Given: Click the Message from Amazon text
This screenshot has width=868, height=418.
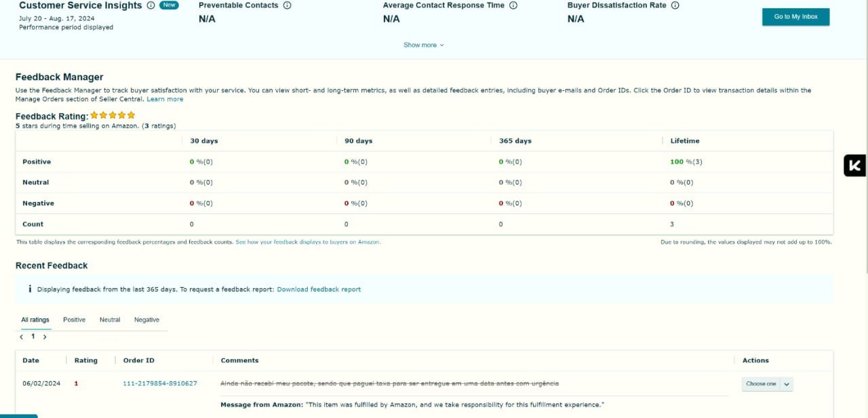Looking at the screenshot, I should click(x=412, y=405).
